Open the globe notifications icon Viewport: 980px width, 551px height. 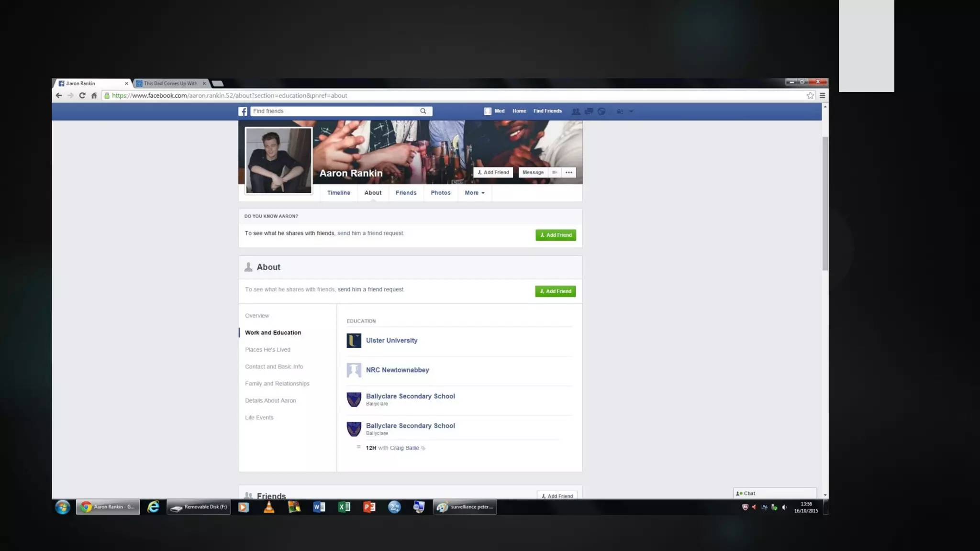click(x=601, y=111)
